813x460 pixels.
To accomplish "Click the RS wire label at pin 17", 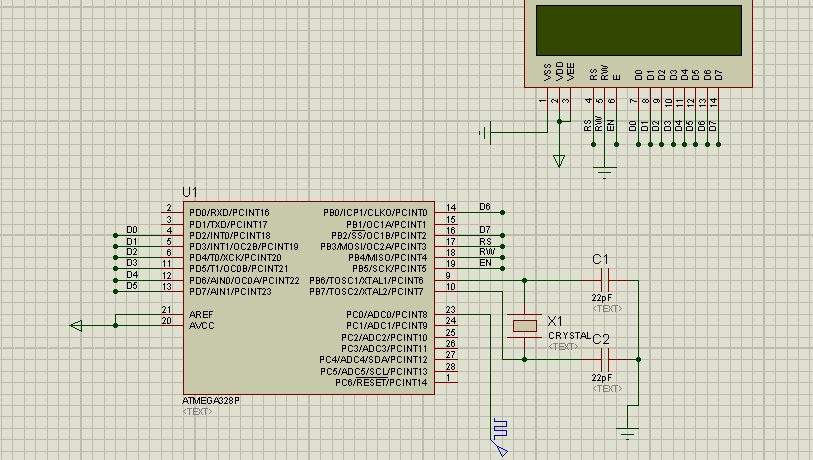I will [x=484, y=241].
